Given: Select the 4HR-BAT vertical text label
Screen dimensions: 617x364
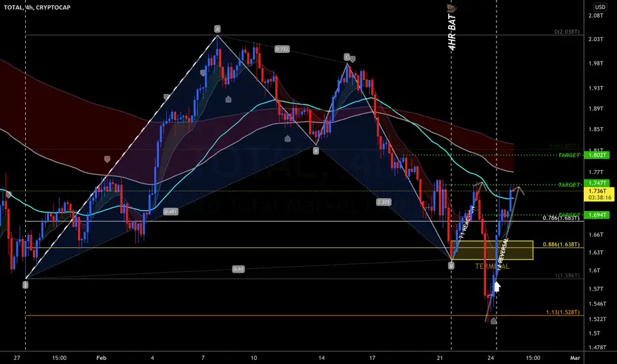Looking at the screenshot, I should 452,32.
